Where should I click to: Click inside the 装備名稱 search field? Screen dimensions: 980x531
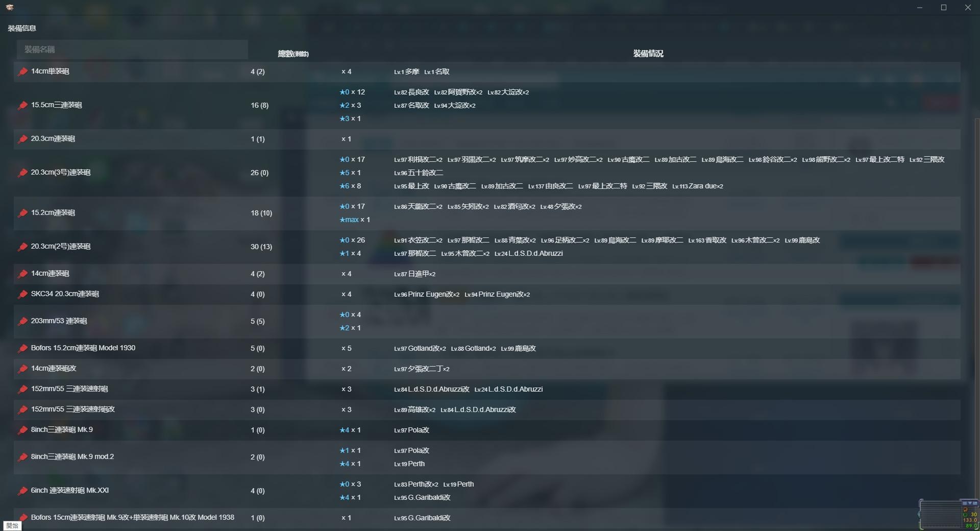pyautogui.click(x=132, y=49)
